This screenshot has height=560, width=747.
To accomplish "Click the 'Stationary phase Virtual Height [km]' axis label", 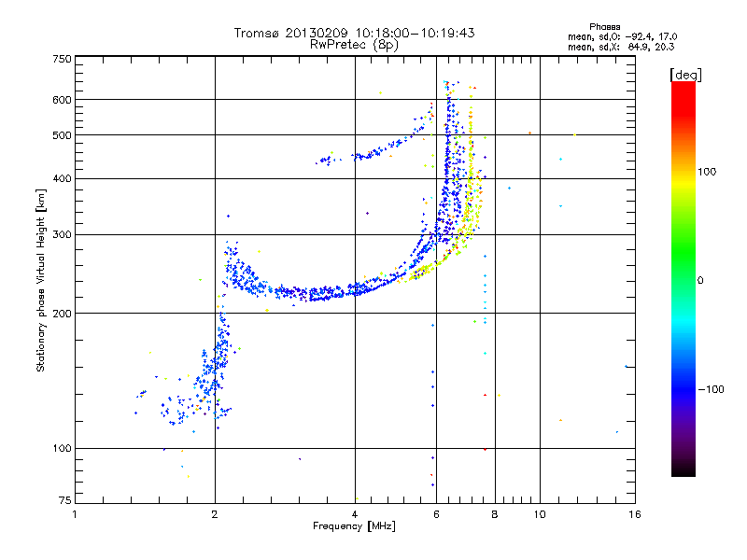I will pos(41,280).
